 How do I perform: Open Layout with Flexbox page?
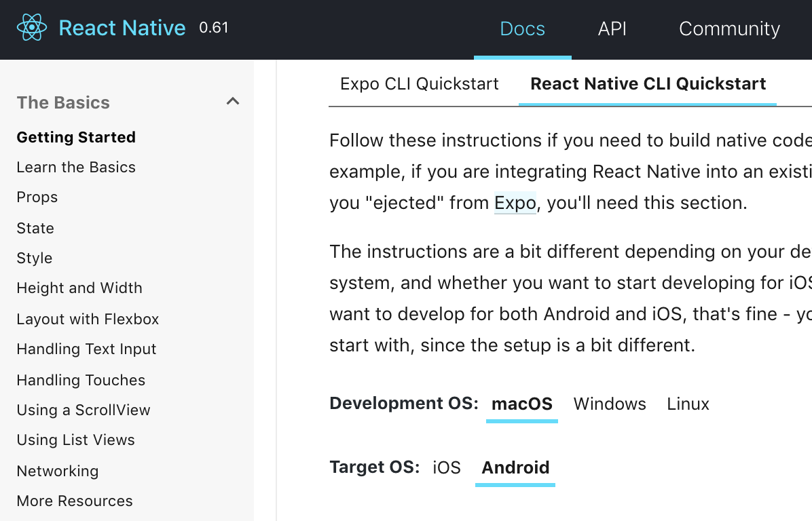(88, 319)
